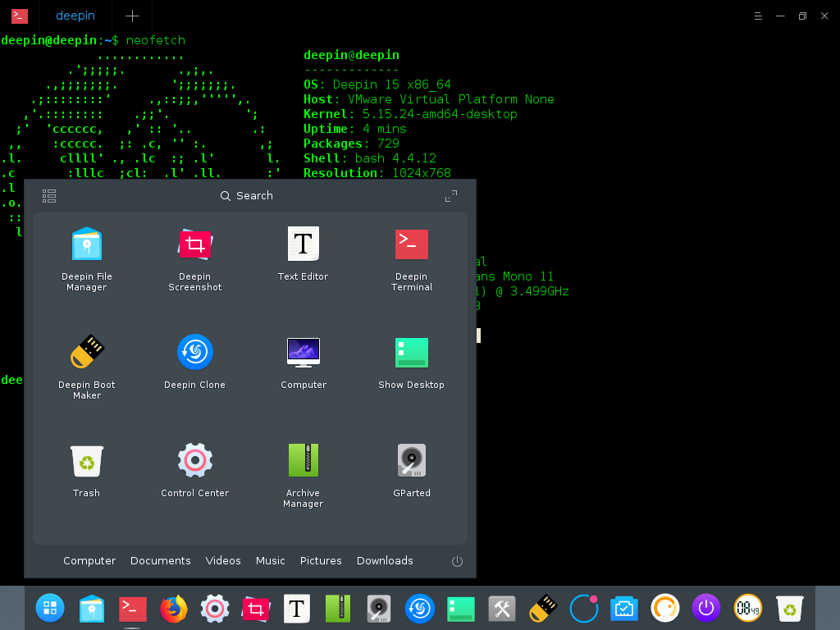Image resolution: width=840 pixels, height=630 pixels.
Task: Launch Boot Maker from the dock
Action: 543,608
